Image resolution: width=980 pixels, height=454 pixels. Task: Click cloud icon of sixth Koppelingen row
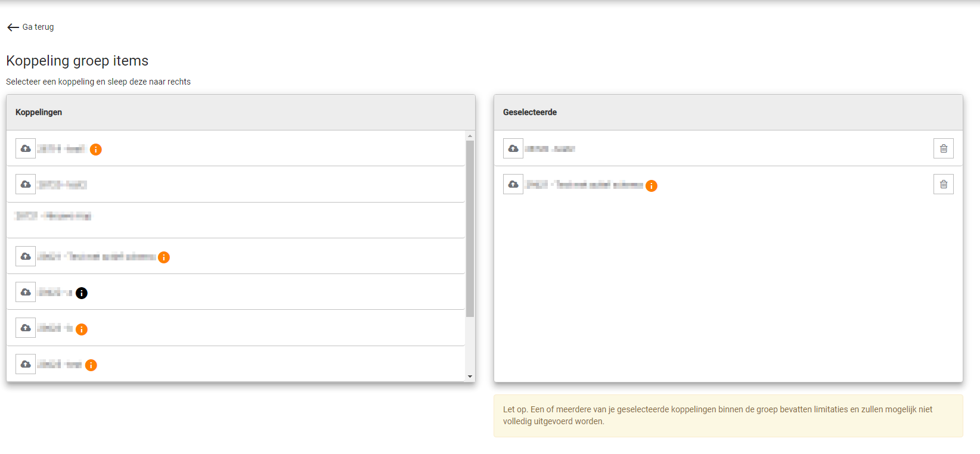26,328
